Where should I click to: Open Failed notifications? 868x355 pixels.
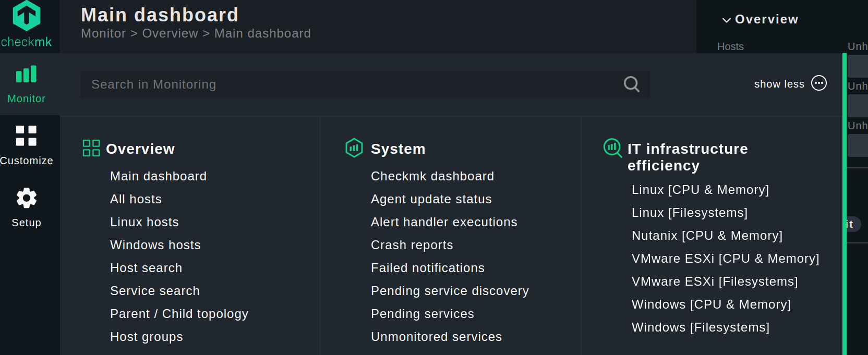428,268
